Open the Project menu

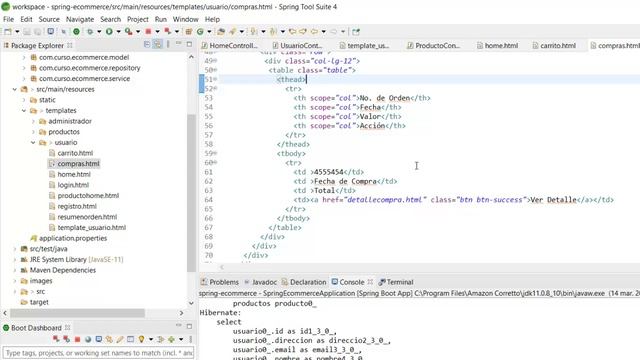[x=138, y=19]
